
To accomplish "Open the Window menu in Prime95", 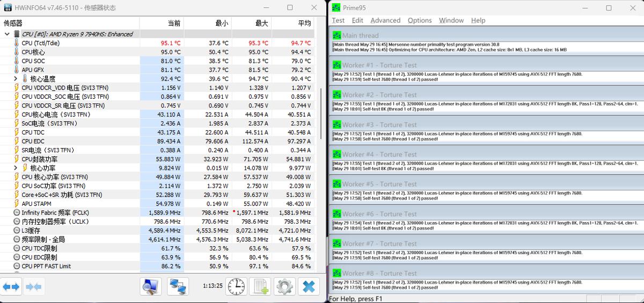I will pyautogui.click(x=451, y=20).
